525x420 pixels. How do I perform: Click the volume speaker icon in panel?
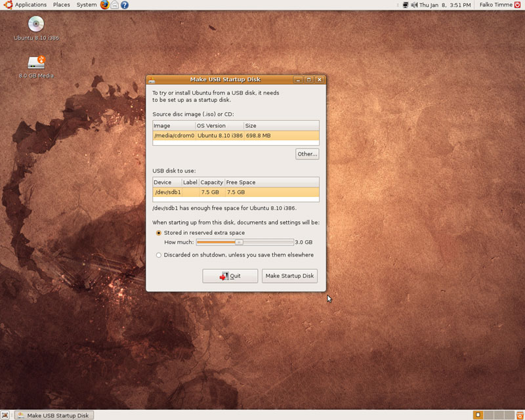click(414, 5)
